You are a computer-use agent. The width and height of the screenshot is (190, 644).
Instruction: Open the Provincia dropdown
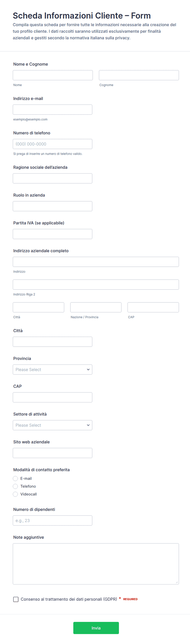(52, 369)
